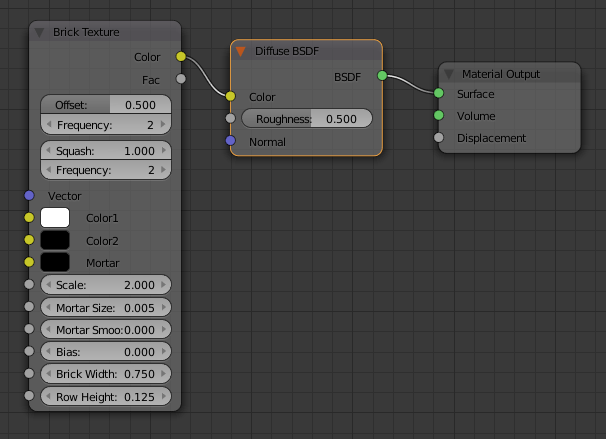Click the Mortar Size 0.005 field
This screenshot has width=606, height=439.
point(106,307)
